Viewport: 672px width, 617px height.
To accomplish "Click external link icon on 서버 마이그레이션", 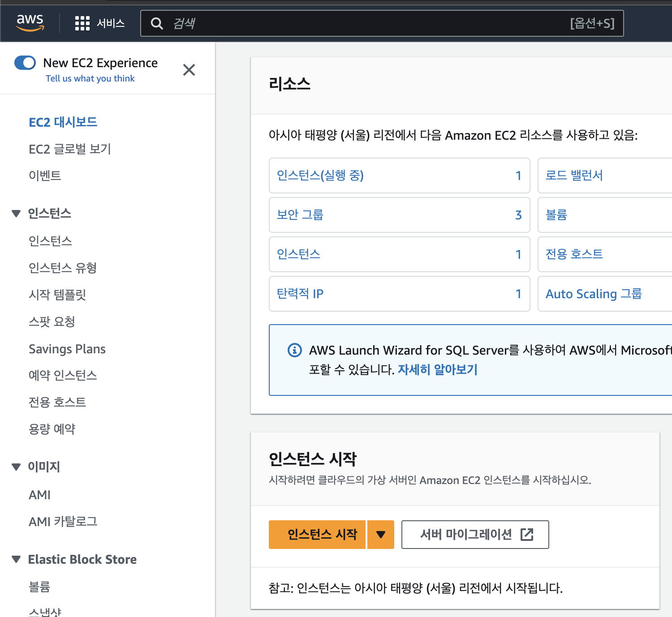I will pos(527,534).
